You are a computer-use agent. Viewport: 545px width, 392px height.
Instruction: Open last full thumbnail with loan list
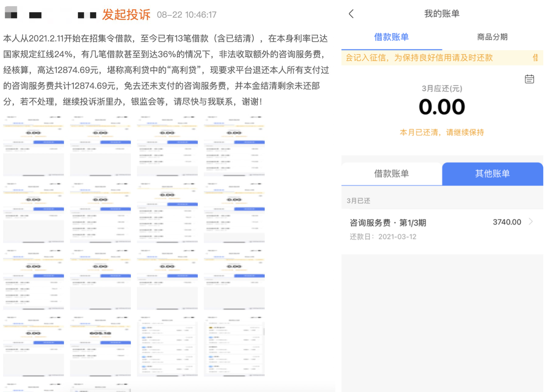pos(234,346)
